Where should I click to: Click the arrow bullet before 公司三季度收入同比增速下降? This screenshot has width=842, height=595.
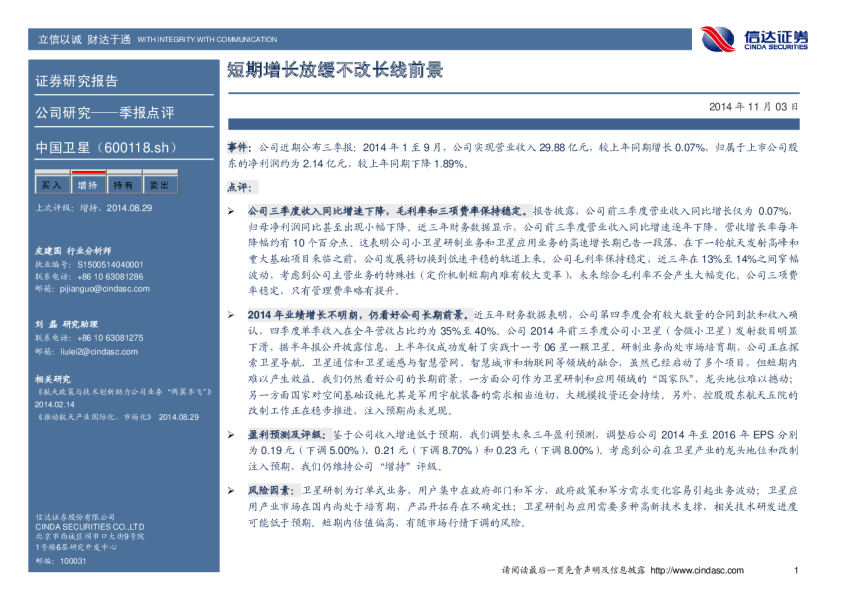(x=230, y=212)
